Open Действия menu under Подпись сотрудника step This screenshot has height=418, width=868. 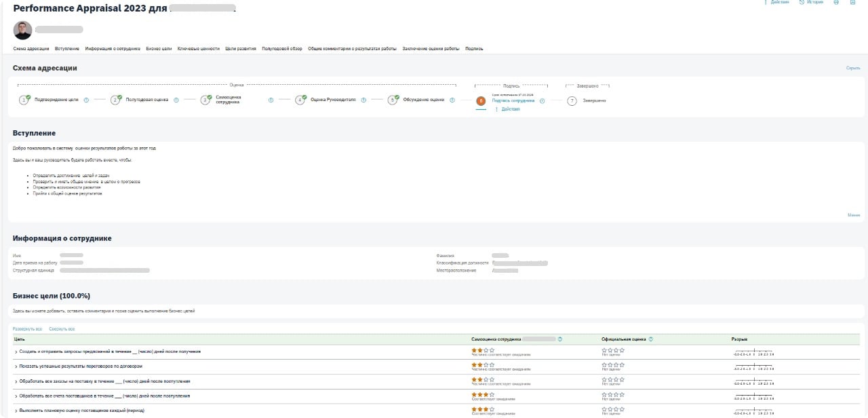click(508, 109)
